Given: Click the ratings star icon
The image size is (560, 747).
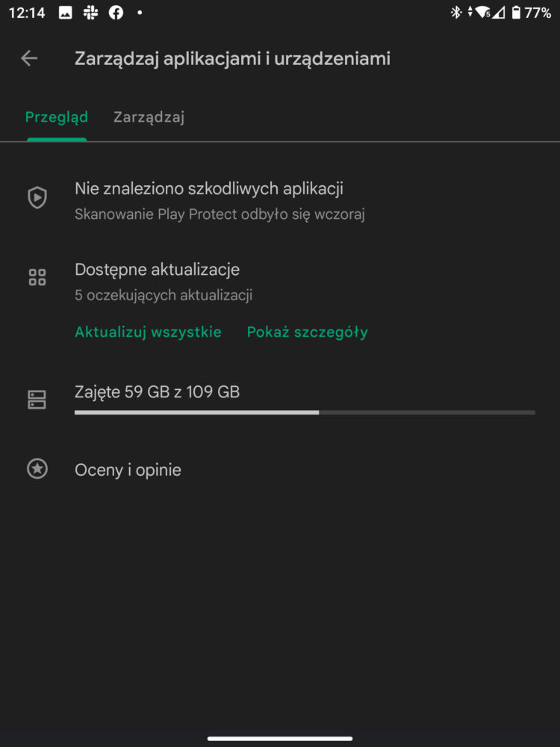Looking at the screenshot, I should coord(37,469).
